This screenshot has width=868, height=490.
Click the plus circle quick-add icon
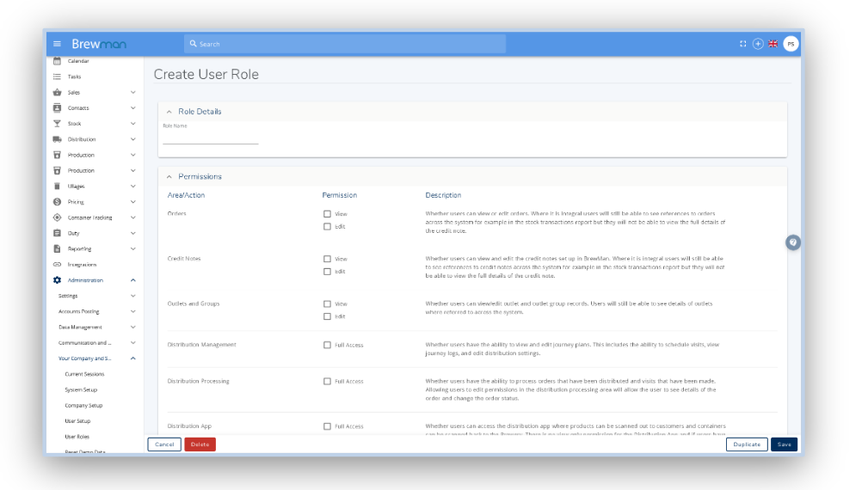click(x=758, y=44)
